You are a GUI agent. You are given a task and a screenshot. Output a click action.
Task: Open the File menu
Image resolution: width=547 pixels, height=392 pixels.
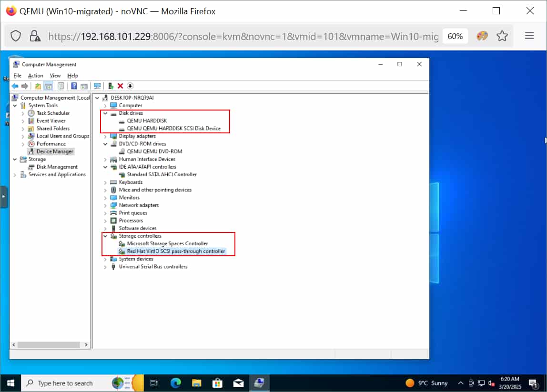click(17, 76)
